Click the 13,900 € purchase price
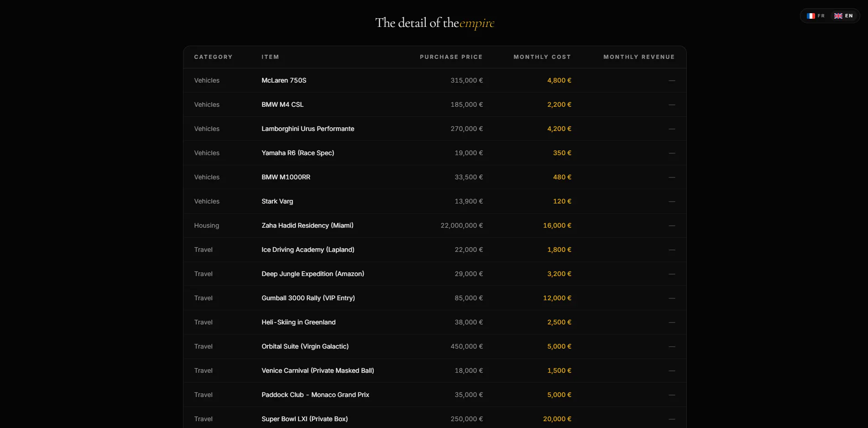 click(469, 201)
